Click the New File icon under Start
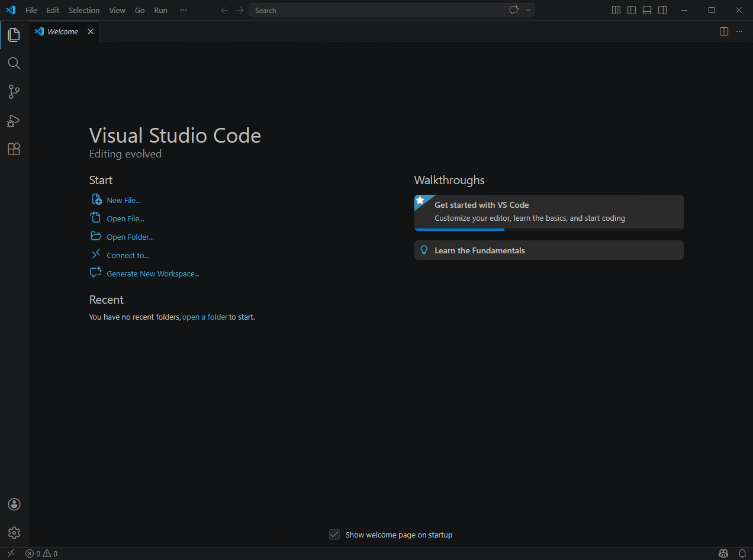 pyautogui.click(x=96, y=199)
